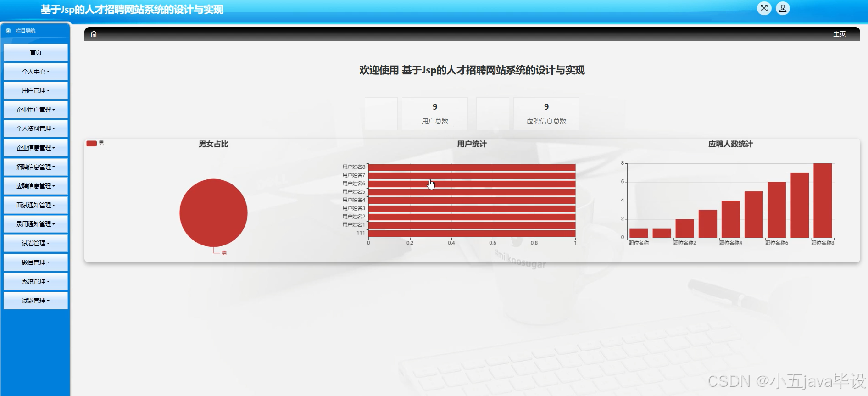
Task: Expand the 面试通知管理 menu
Action: click(36, 205)
